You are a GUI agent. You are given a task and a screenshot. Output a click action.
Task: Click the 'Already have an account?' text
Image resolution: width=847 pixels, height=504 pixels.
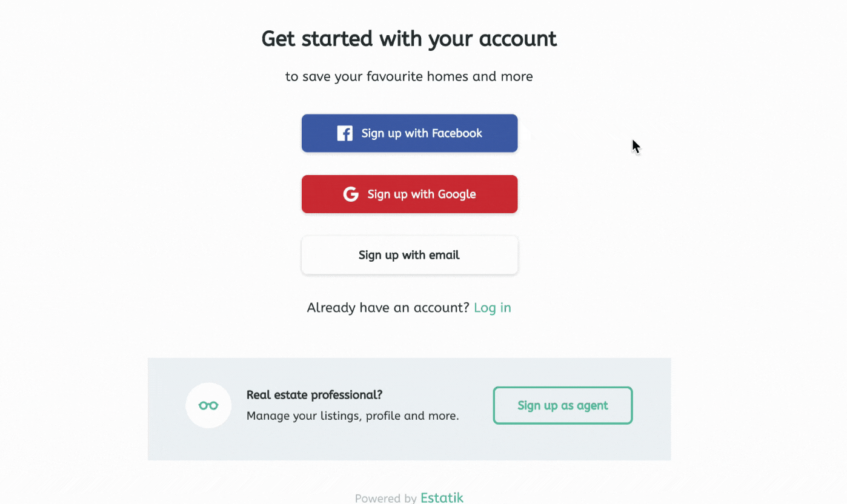coord(388,308)
